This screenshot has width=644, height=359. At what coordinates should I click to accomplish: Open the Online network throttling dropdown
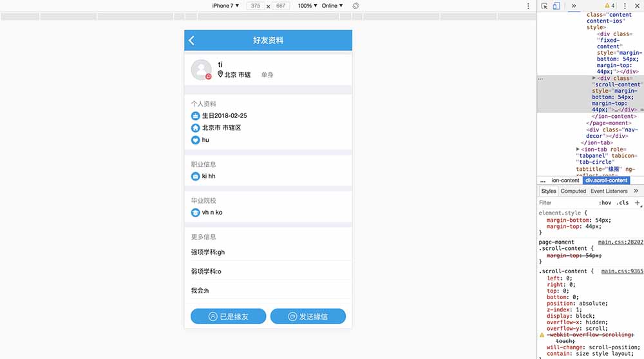pyautogui.click(x=332, y=6)
